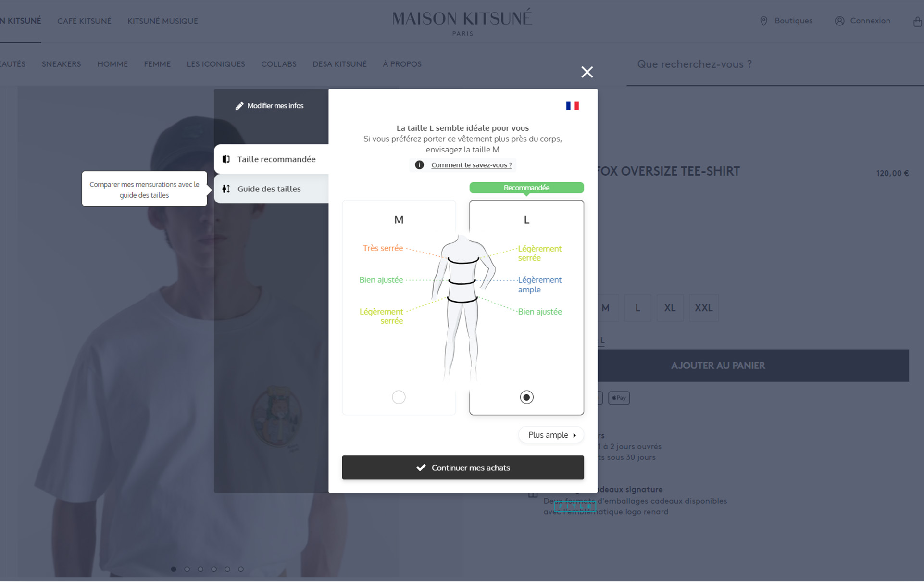Screen dimensions: 924x582
Task: Select the radio button under size L
Action: pyautogui.click(x=526, y=397)
